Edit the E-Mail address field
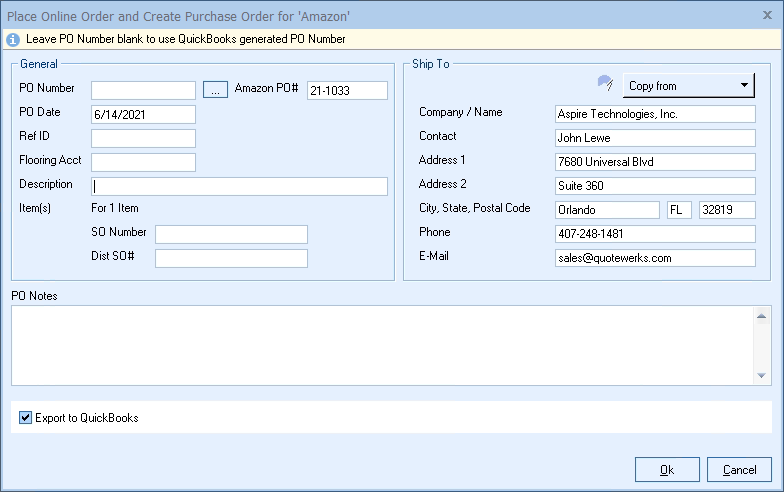The height and width of the screenshot is (492, 784). 655,258
